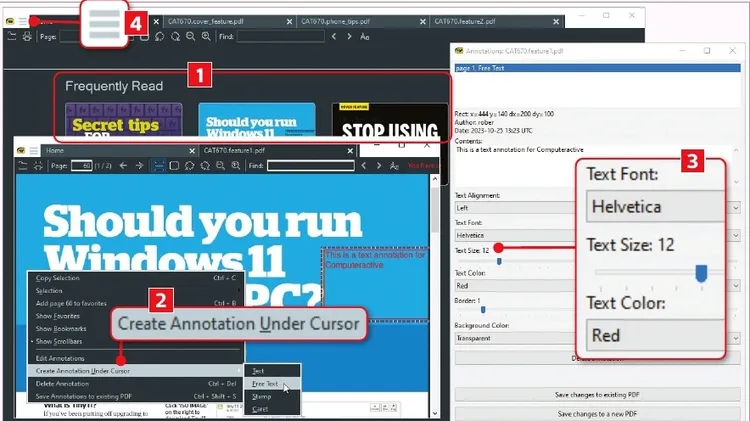Rotate left in the rear window toolbar
The width and height of the screenshot is (750, 421).
tap(159, 36)
